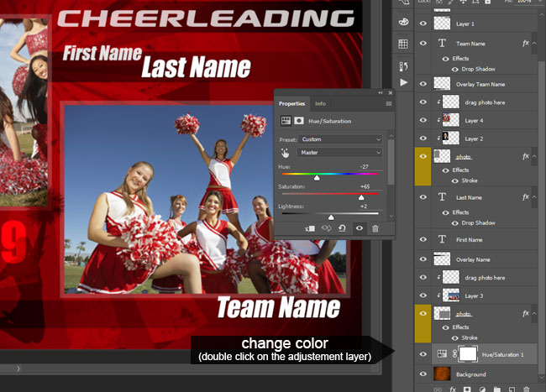Select the Background layer thumbnail
Image resolution: width=546 pixels, height=392 pixels.
click(442, 374)
